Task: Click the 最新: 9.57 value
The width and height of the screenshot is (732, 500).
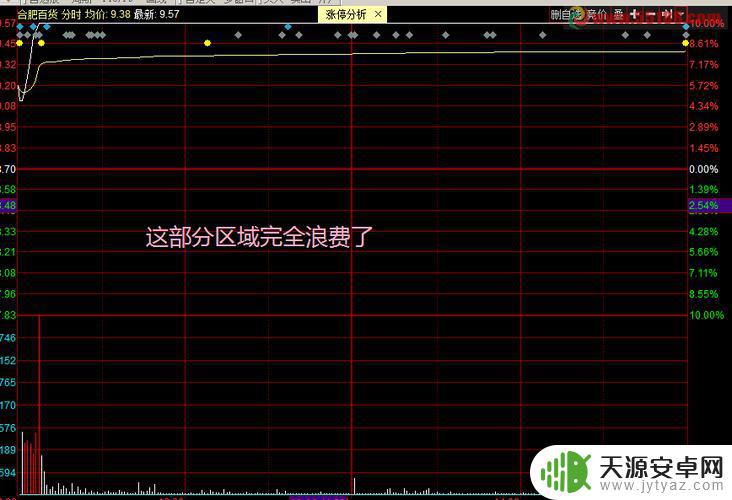Action: 156,14
